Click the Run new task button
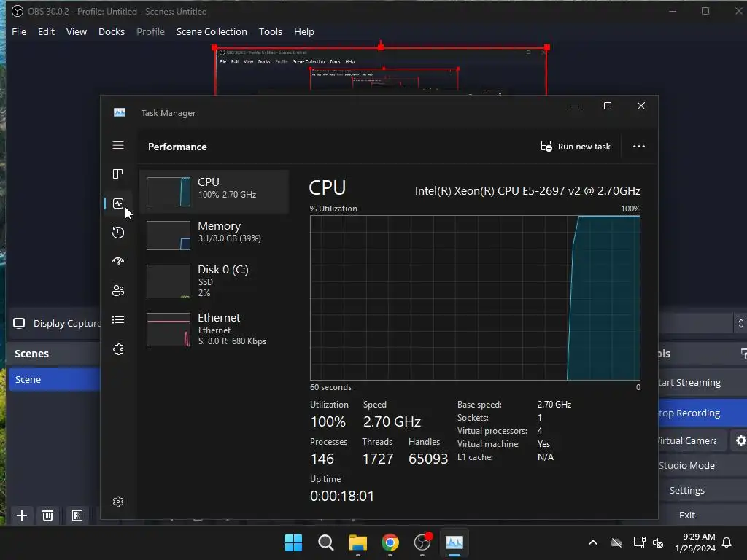The image size is (747, 560). point(576,146)
